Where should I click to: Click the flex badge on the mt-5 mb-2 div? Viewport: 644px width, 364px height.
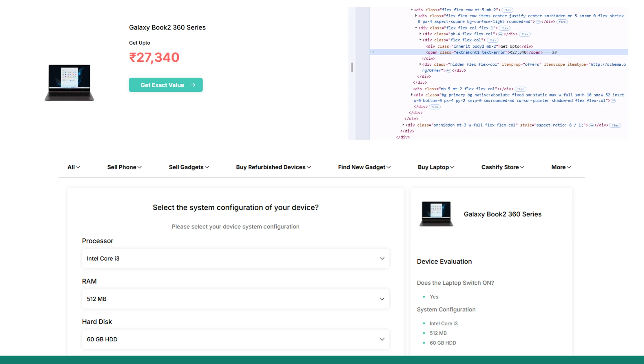tap(507, 10)
